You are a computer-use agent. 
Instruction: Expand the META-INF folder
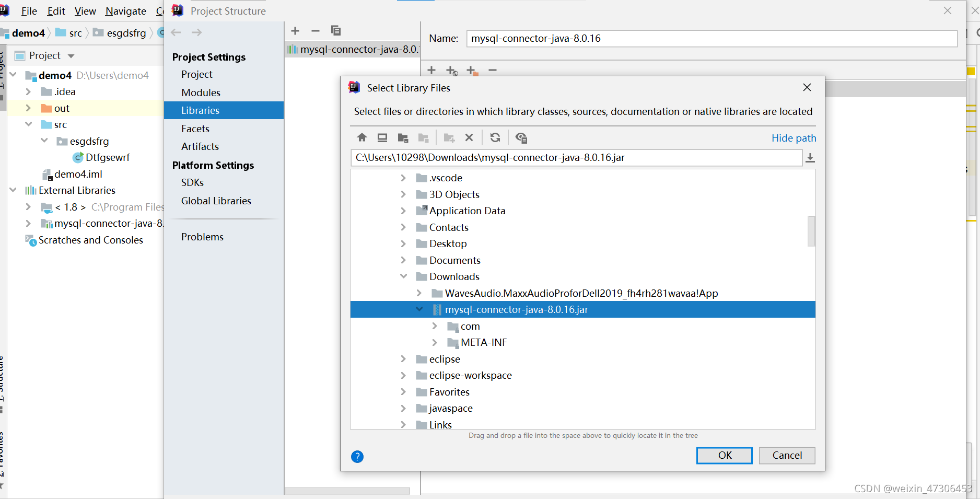pos(435,343)
